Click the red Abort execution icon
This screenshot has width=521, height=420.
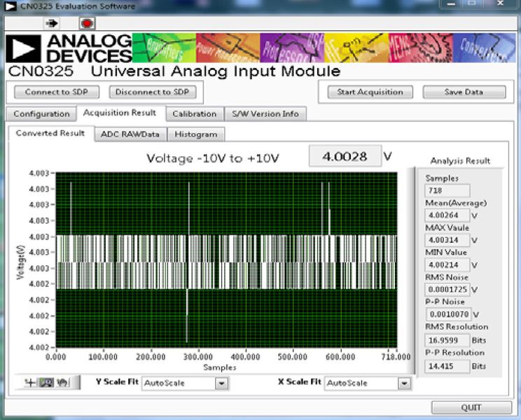(x=87, y=23)
